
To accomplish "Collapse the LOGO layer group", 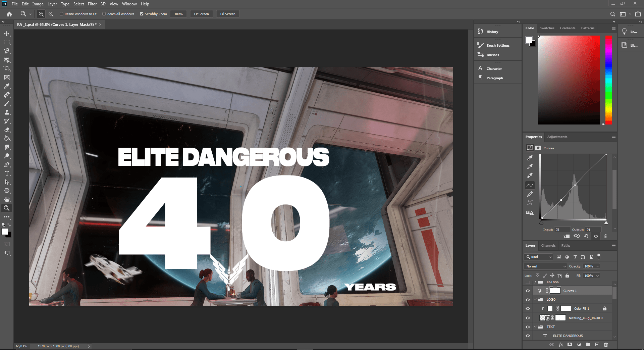I will coord(535,299).
